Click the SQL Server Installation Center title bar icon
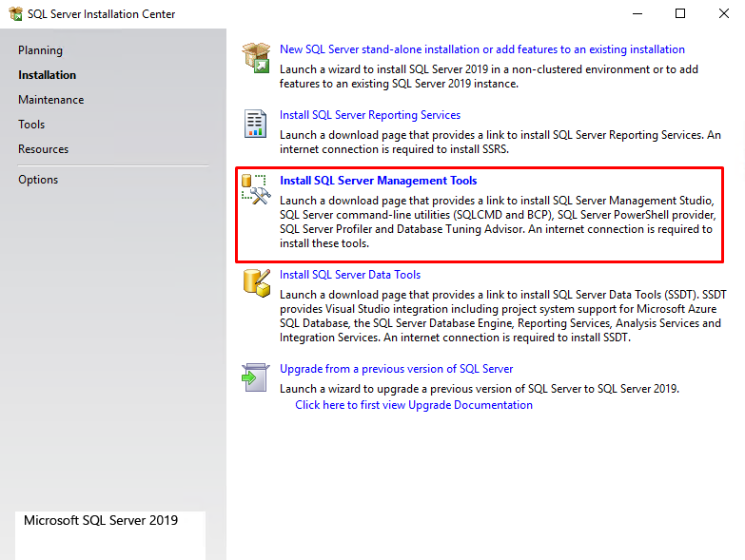 click(15, 13)
